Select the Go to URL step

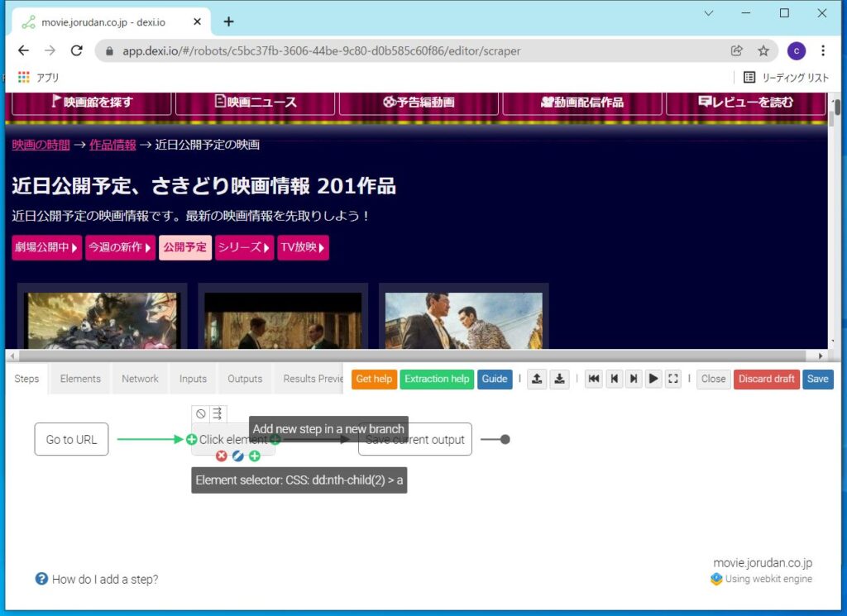71,439
